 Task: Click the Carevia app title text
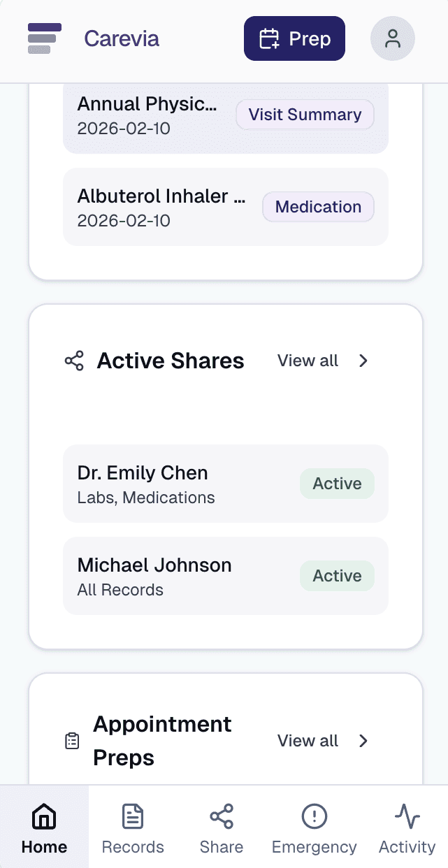[122, 38]
